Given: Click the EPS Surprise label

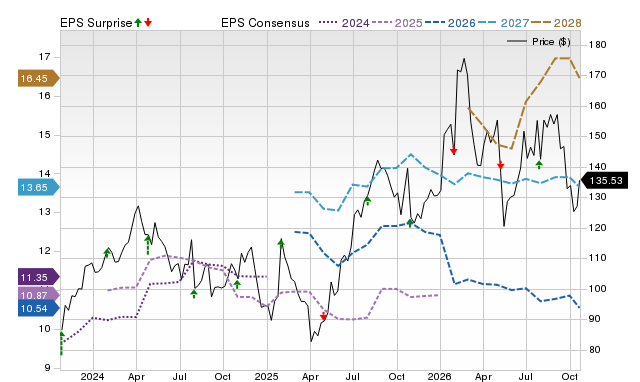Looking at the screenshot, I should point(96,23).
